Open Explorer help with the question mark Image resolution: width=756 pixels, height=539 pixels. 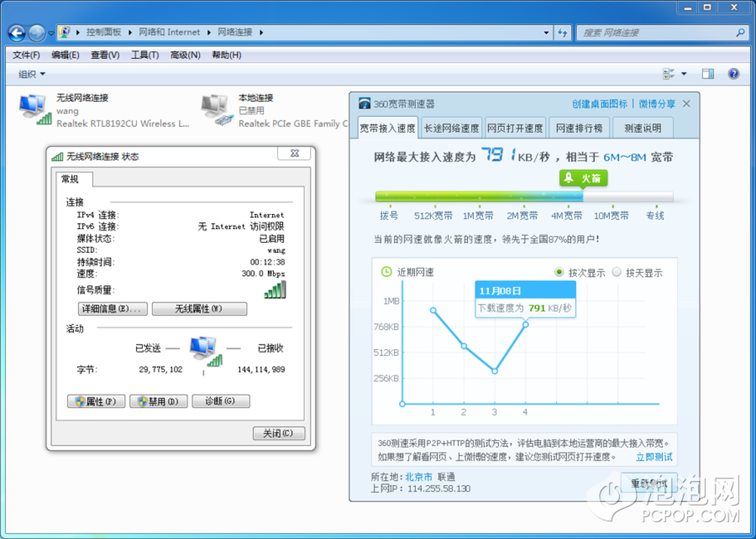(x=733, y=74)
